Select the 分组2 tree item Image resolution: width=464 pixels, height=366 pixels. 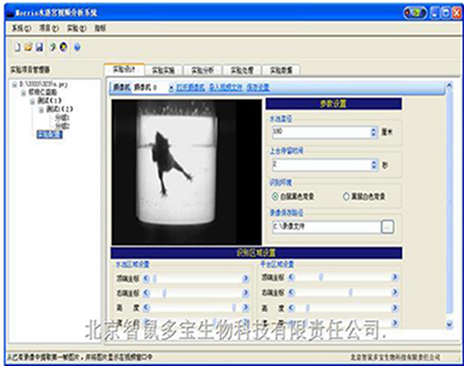(62, 126)
